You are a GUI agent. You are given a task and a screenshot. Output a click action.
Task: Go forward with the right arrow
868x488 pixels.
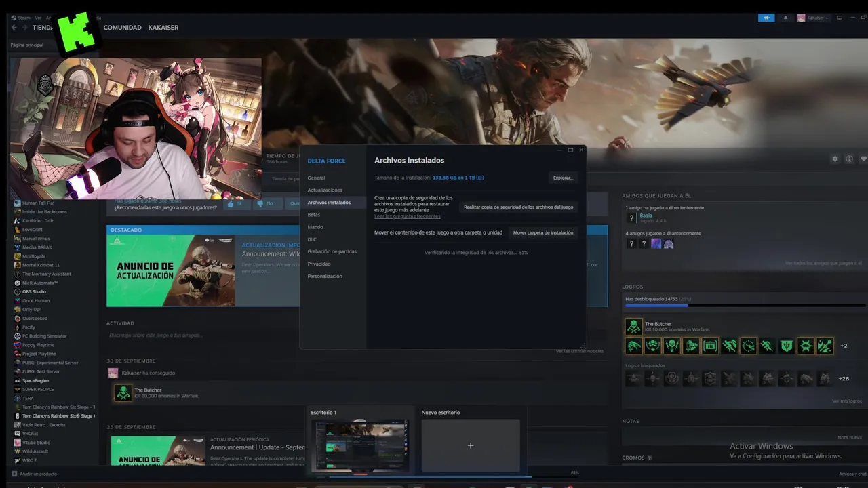coord(25,28)
